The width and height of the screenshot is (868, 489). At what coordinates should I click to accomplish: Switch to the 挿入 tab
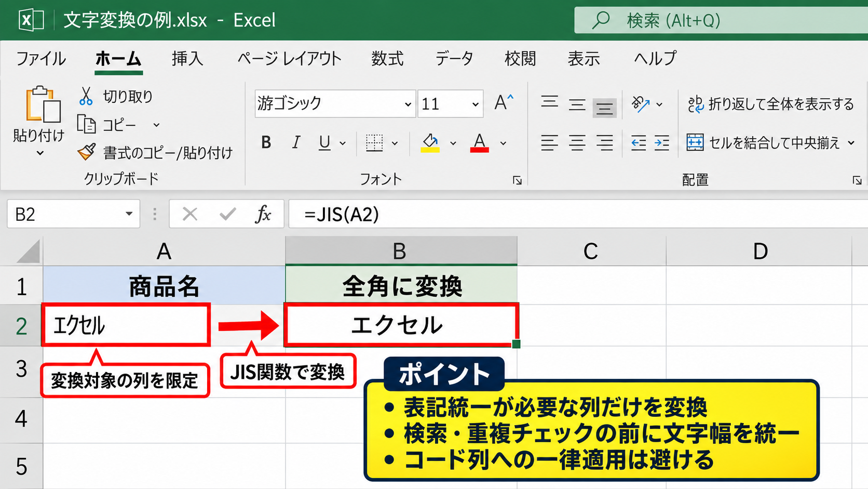click(187, 58)
